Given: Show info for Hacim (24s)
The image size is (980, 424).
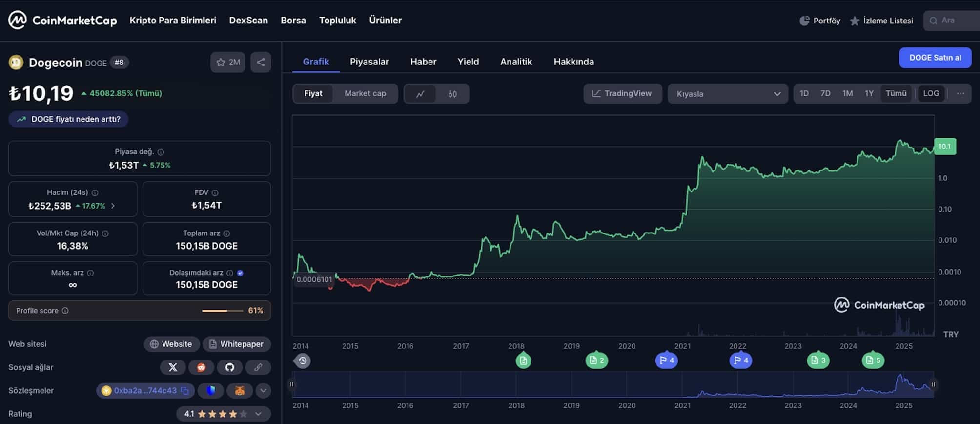Looking at the screenshot, I should coord(95,193).
